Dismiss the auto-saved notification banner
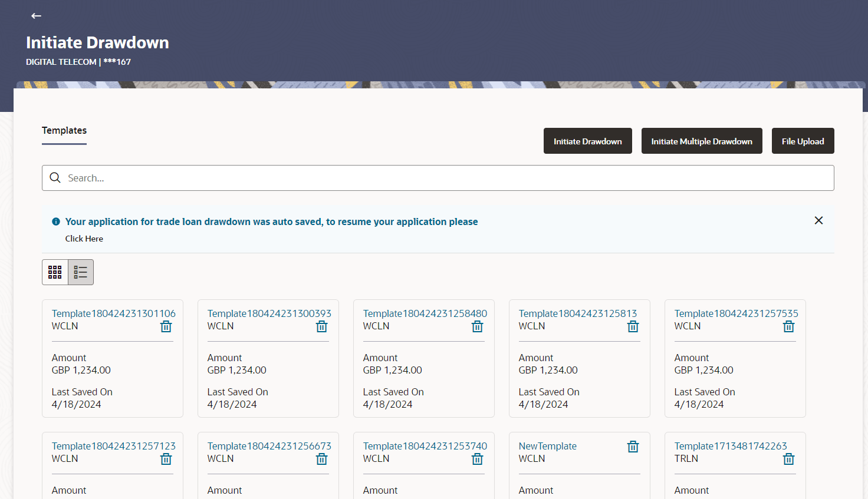Screen dimensions: 868x499 [x=818, y=220]
